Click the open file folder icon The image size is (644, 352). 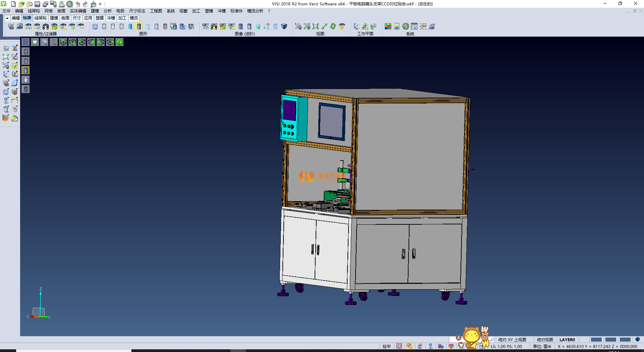(21, 4)
